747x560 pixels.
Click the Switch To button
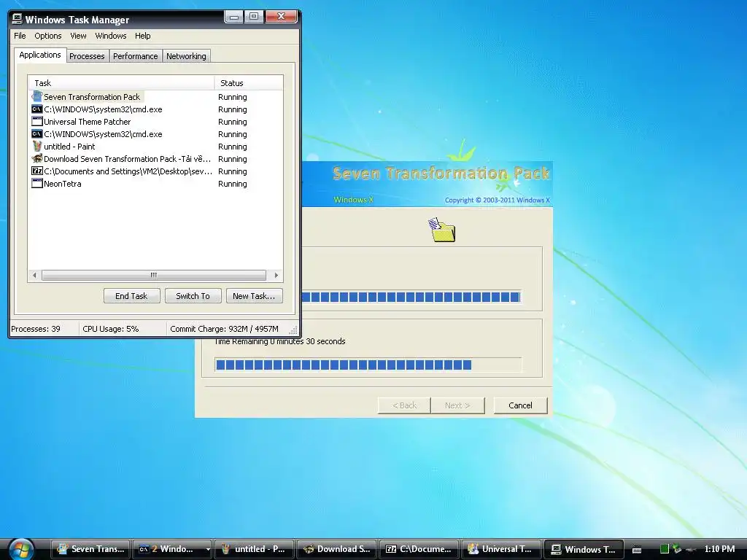(193, 296)
